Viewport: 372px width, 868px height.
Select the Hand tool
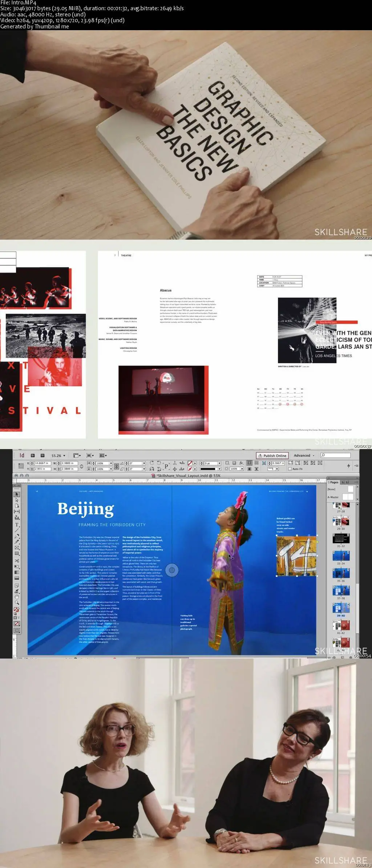coord(17,597)
